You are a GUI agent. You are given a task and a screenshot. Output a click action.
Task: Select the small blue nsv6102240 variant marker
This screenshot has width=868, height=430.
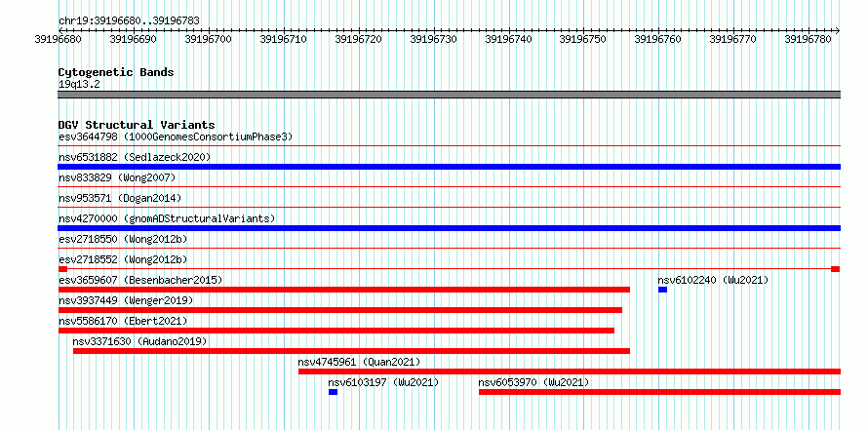[x=662, y=290]
